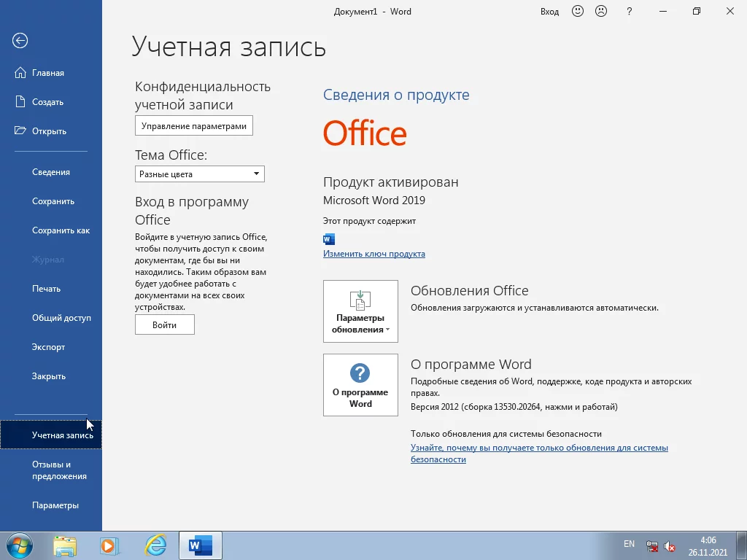Send a frown feedback face icon
Screen dimensions: 747x560
click(x=601, y=11)
